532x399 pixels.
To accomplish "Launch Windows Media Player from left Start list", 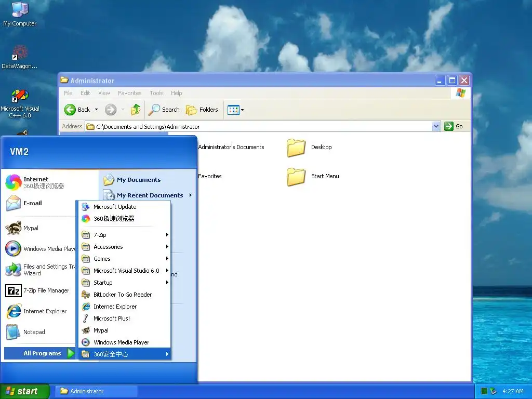I will [x=40, y=249].
